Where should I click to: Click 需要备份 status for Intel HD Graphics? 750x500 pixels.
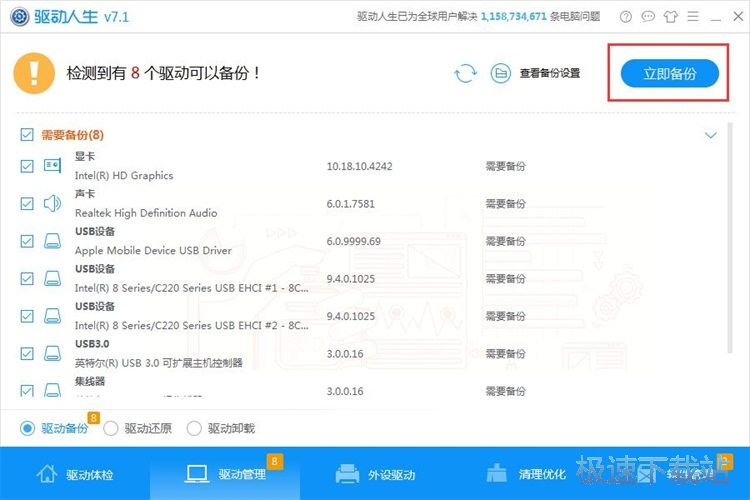[506, 167]
